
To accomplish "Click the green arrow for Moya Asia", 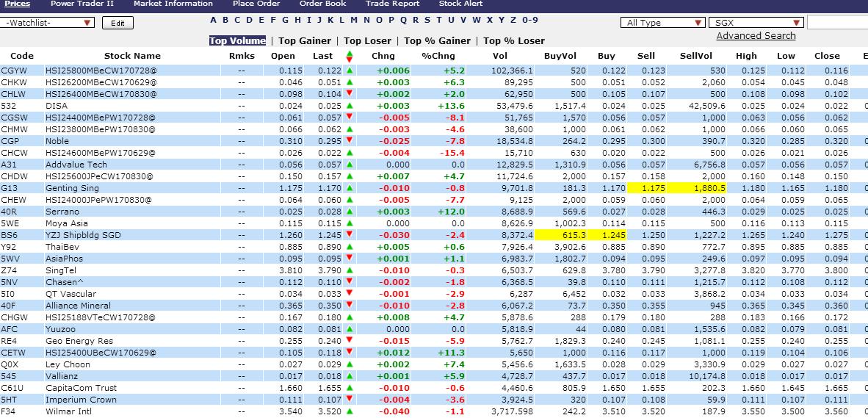I will [350, 223].
